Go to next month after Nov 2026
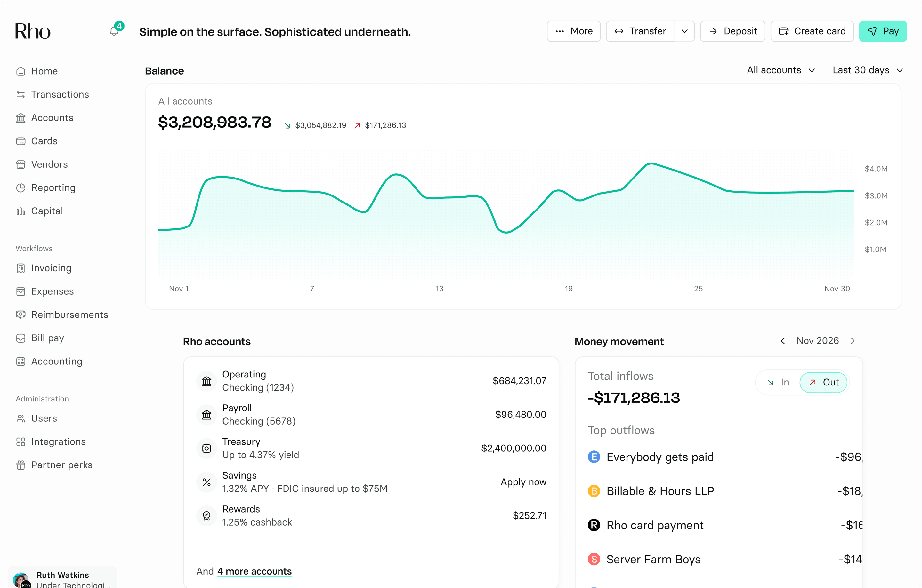Image resolution: width=922 pixels, height=588 pixels. [x=853, y=341]
